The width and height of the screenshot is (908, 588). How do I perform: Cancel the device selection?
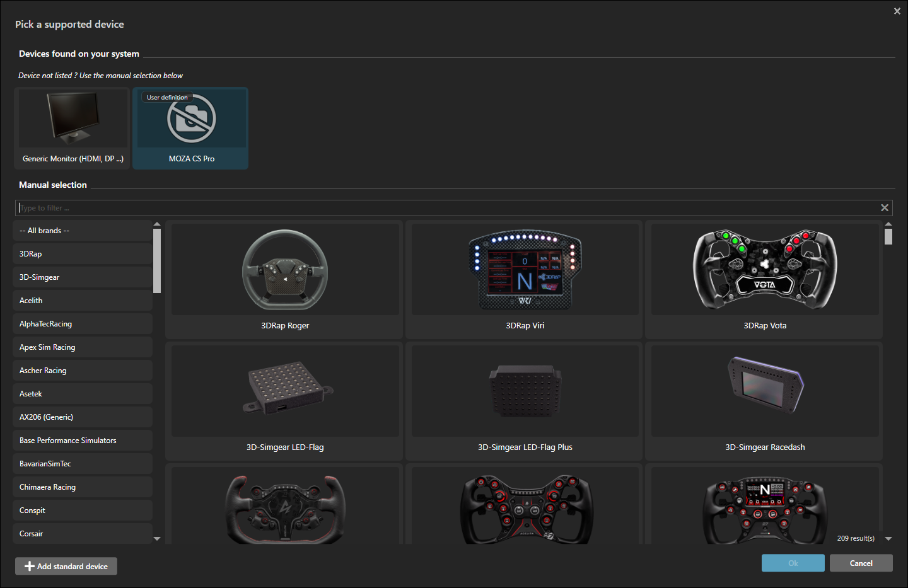[861, 563]
